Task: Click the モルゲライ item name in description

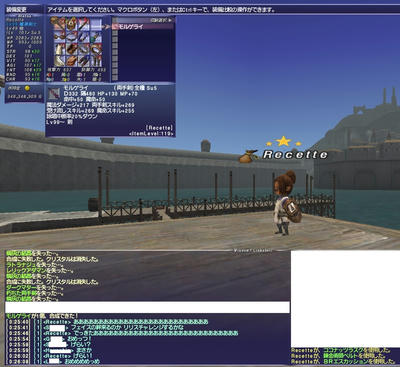Action: tap(76, 88)
